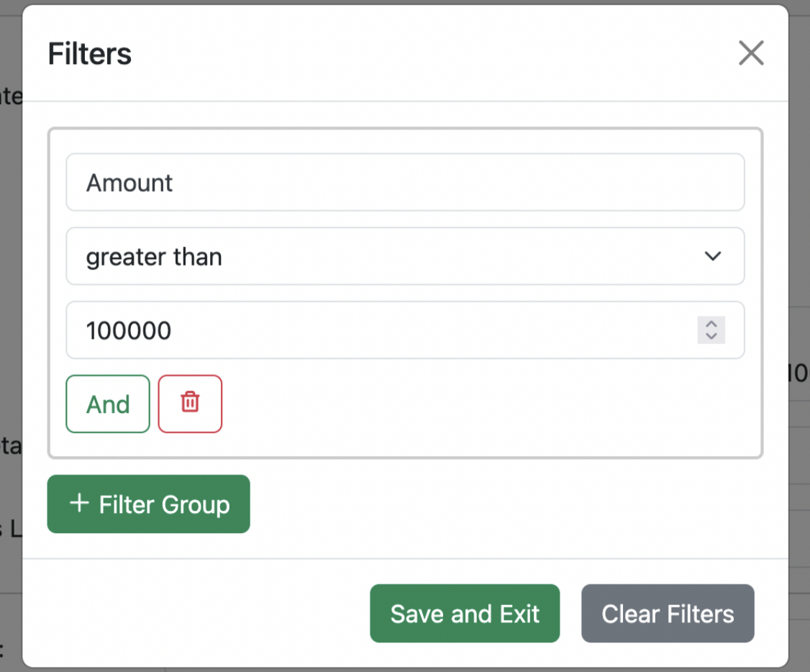Add a new Filter Group

(149, 504)
